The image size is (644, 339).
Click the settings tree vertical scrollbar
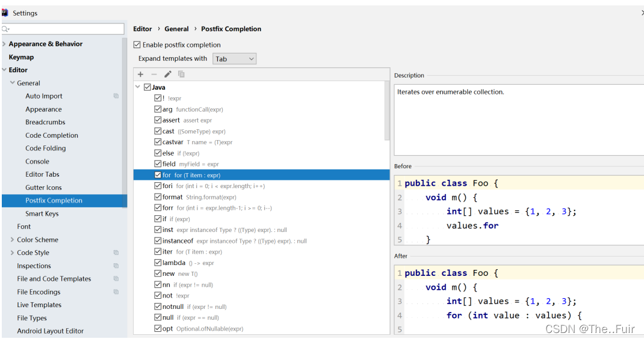coord(125,121)
